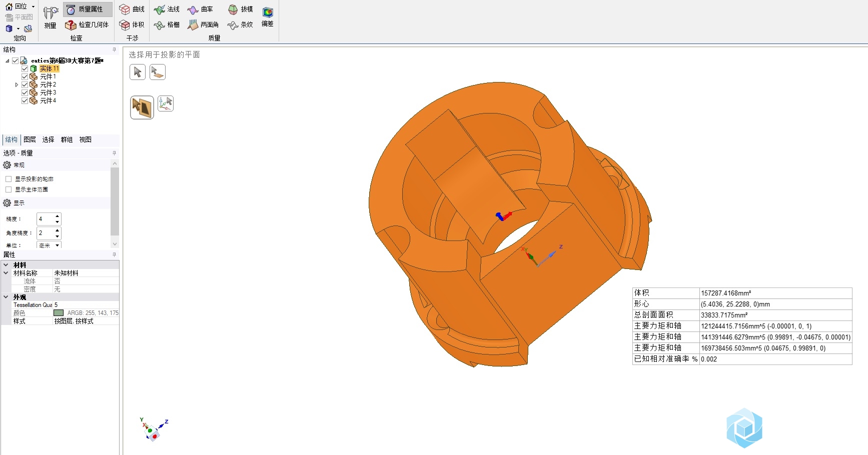This screenshot has height=455, width=868.
Task: Select the 格栅 grid analysis tool
Action: click(x=167, y=24)
